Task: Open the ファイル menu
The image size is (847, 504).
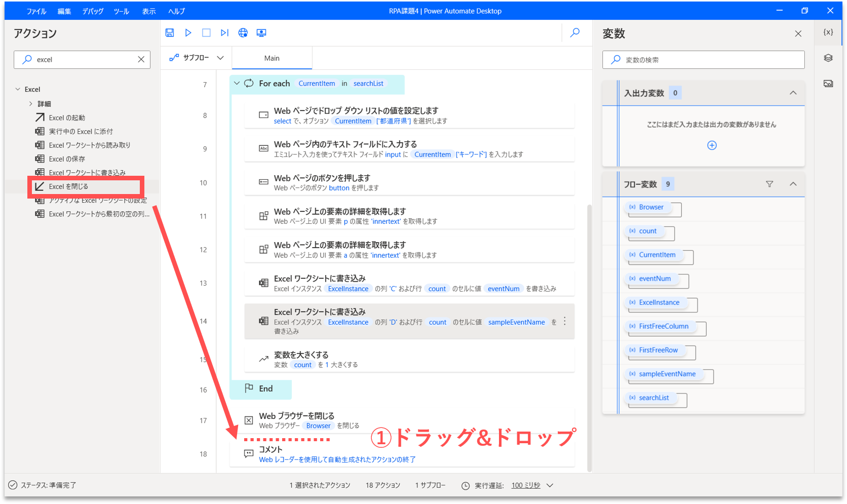Action: [x=36, y=11]
